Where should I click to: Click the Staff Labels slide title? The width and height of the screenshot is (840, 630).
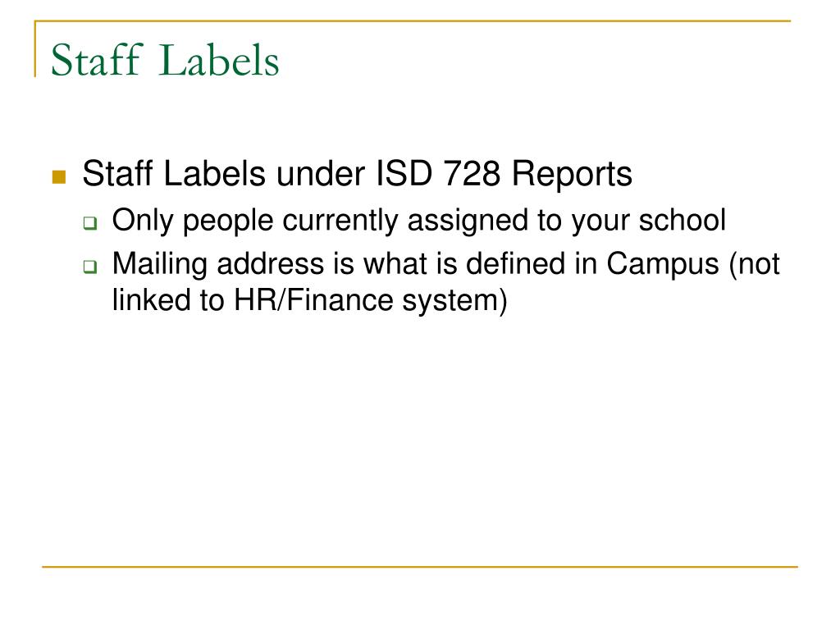click(x=165, y=60)
